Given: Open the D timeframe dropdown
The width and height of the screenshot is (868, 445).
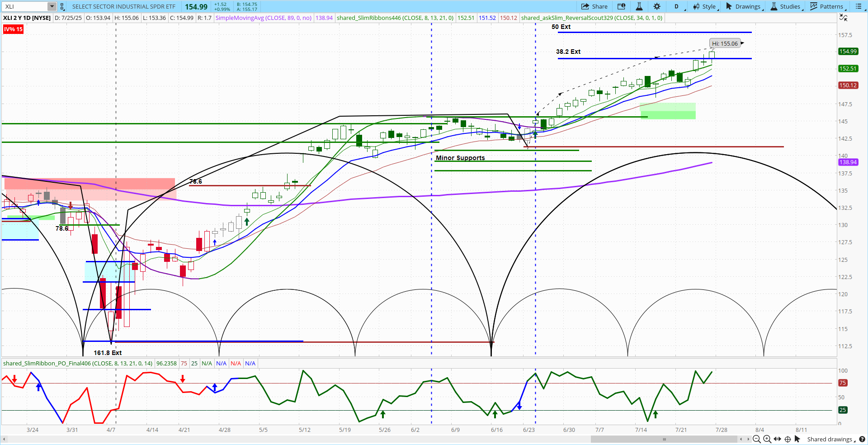Looking at the screenshot, I should [677, 6].
